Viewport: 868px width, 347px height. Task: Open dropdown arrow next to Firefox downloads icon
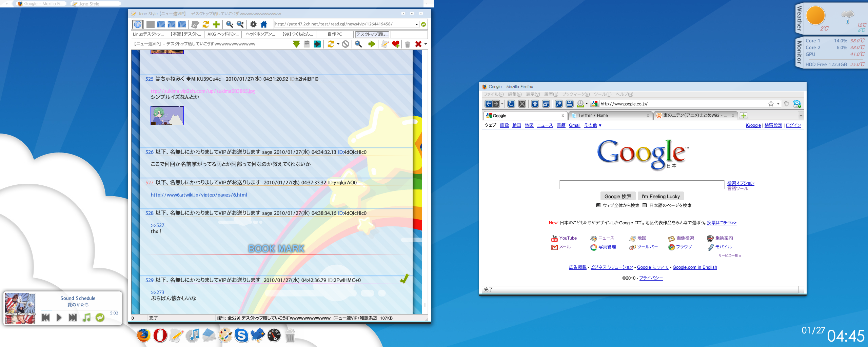click(x=587, y=104)
